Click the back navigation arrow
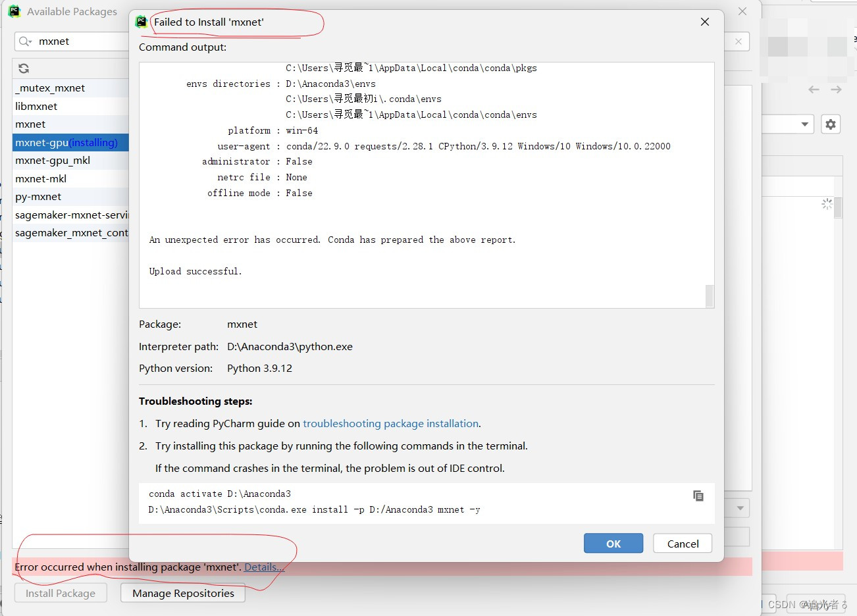The image size is (857, 616). [813, 90]
